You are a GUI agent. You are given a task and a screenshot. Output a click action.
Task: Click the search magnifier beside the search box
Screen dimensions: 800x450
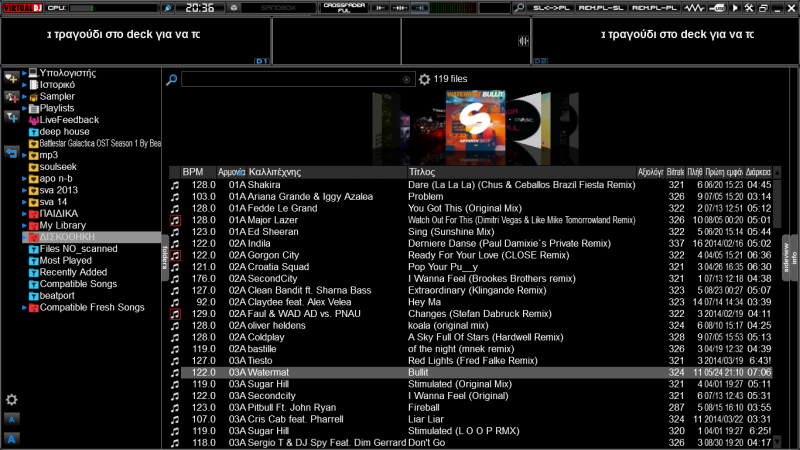171,79
